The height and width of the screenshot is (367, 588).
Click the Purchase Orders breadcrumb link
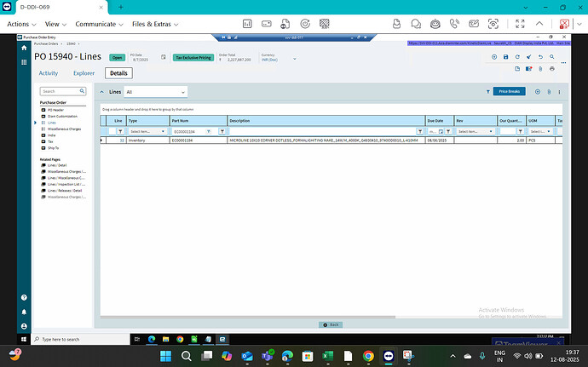tap(46, 44)
